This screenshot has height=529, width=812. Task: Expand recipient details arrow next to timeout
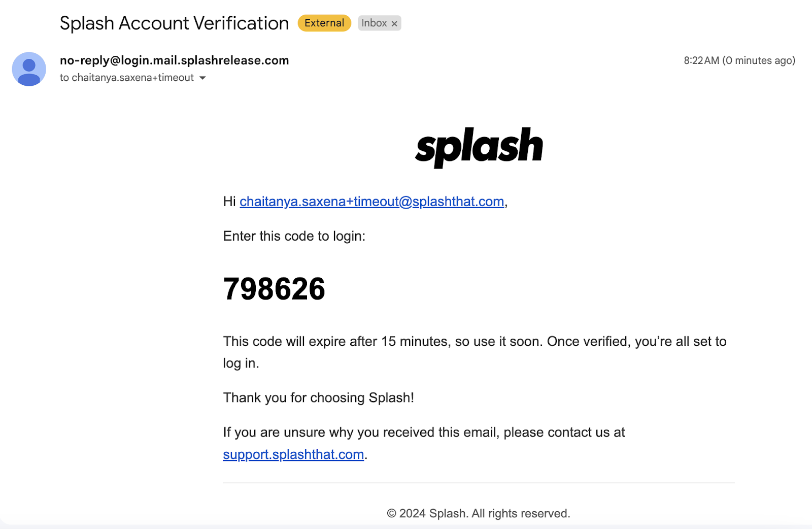(x=202, y=78)
